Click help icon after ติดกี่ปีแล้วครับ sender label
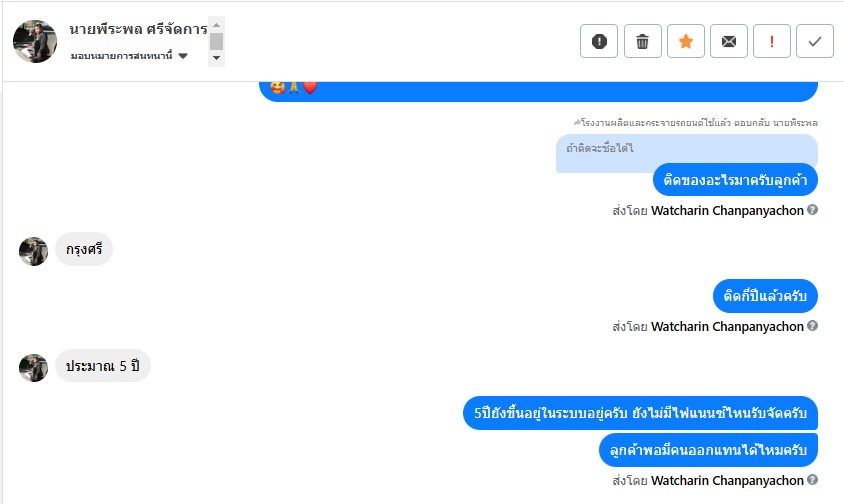This screenshot has width=844, height=504. coord(813,325)
